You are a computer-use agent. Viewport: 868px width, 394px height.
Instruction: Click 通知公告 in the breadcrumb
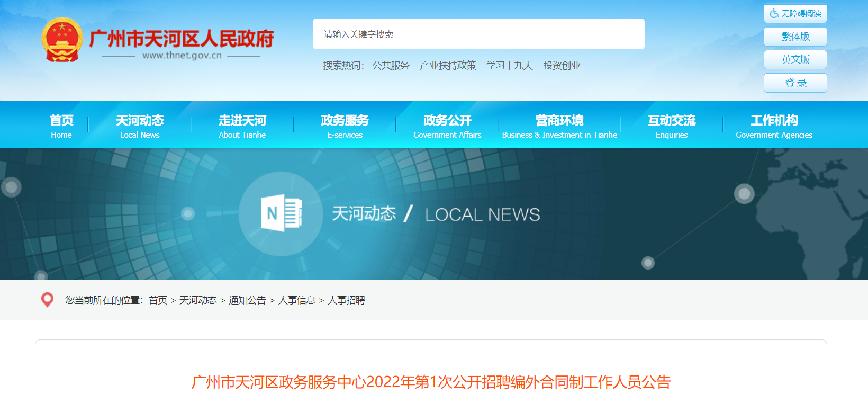pos(247,300)
